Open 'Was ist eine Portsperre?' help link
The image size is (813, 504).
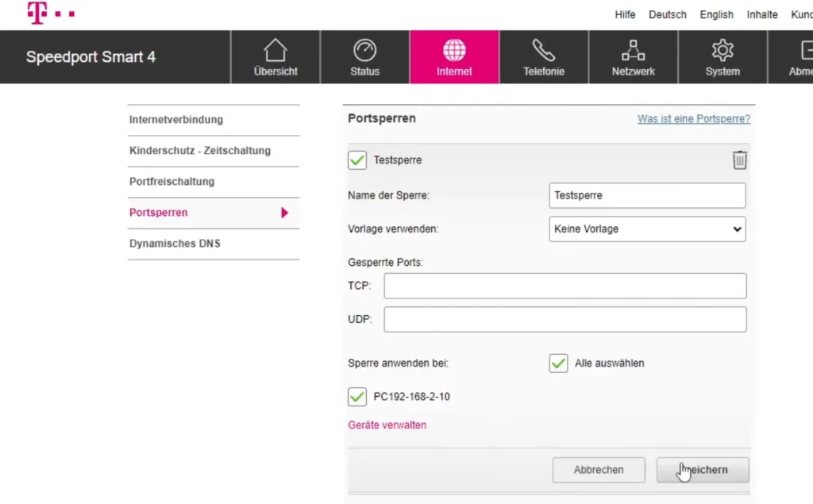click(x=694, y=119)
